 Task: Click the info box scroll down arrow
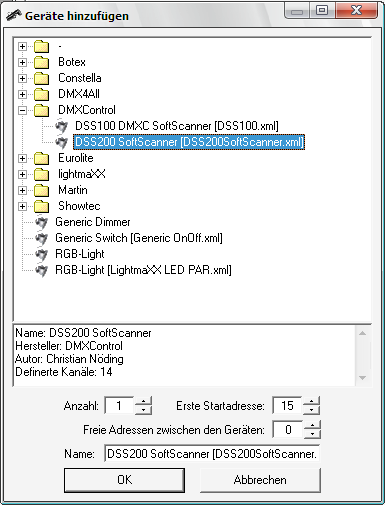(363, 378)
